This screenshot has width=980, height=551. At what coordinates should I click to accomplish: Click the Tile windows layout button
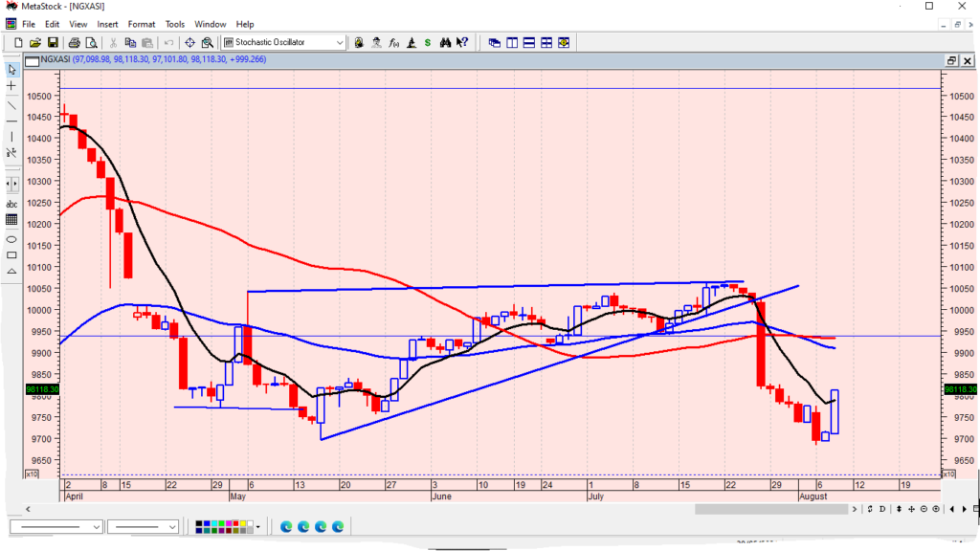[x=546, y=42]
